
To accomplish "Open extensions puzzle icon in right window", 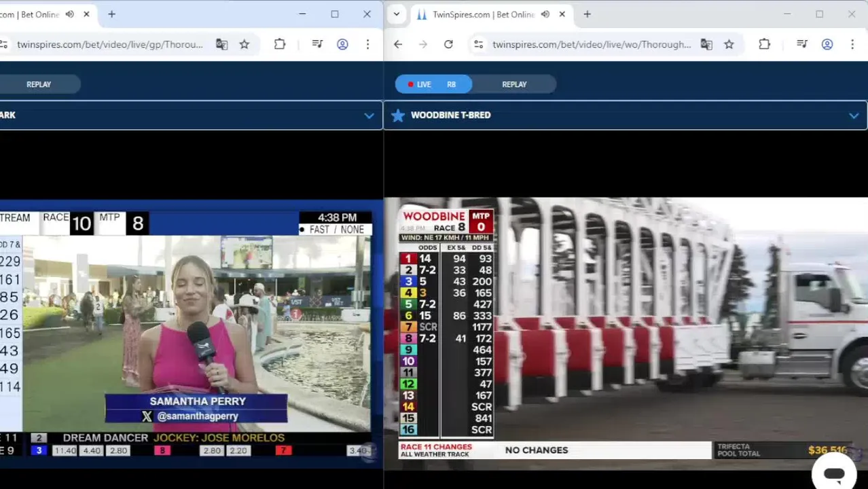I will pyautogui.click(x=764, y=44).
